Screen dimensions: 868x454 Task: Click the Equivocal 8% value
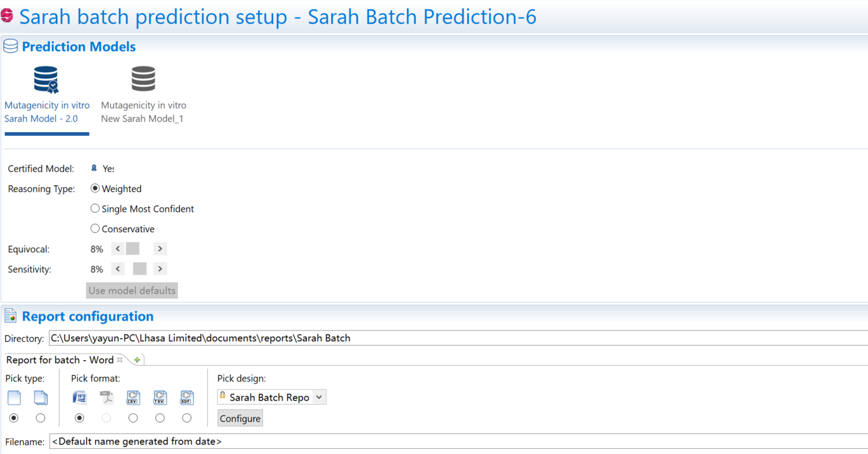[96, 249]
